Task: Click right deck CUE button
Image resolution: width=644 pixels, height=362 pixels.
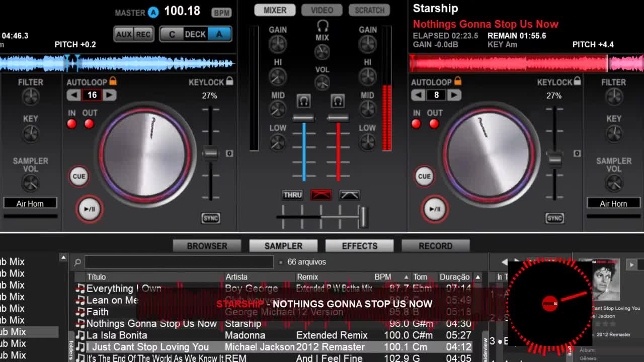Action: coord(424,176)
